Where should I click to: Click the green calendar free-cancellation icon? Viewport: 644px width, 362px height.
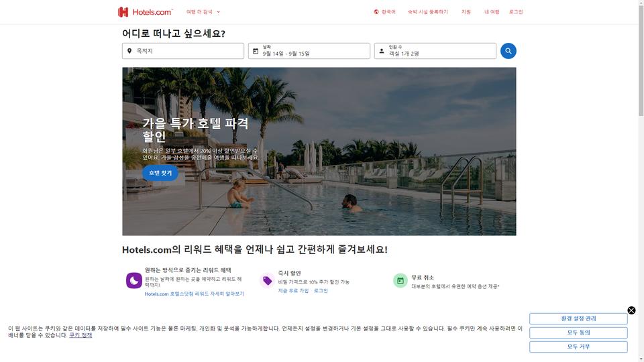coord(400,281)
